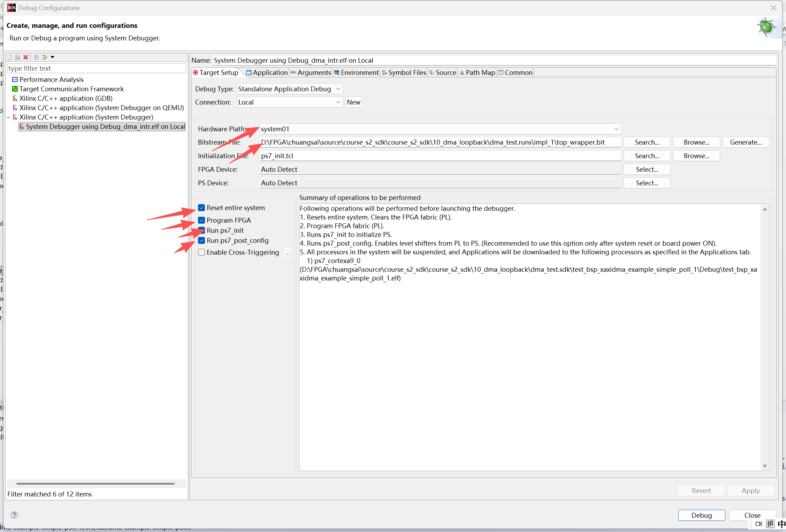This screenshot has height=532, width=786.
Task: Collapse Xilinx C/C++ application (System Debugger) node
Action: [9, 117]
